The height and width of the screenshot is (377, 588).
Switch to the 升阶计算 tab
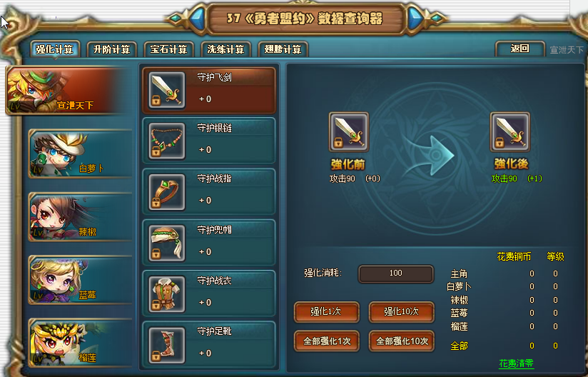[112, 49]
